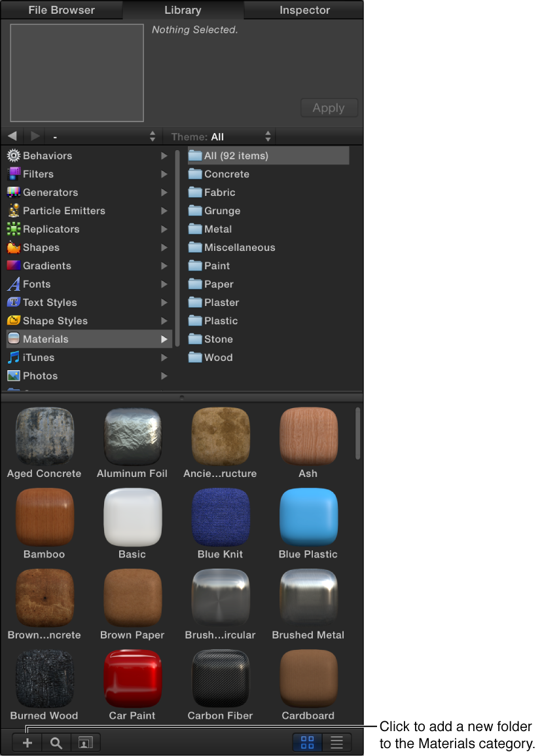Select the Car Paint material thumbnail

[x=132, y=678]
